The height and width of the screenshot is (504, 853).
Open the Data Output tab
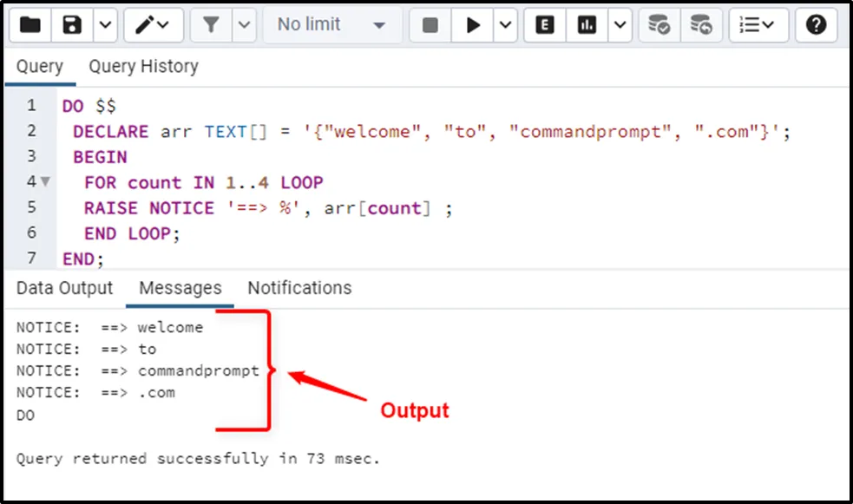64,288
